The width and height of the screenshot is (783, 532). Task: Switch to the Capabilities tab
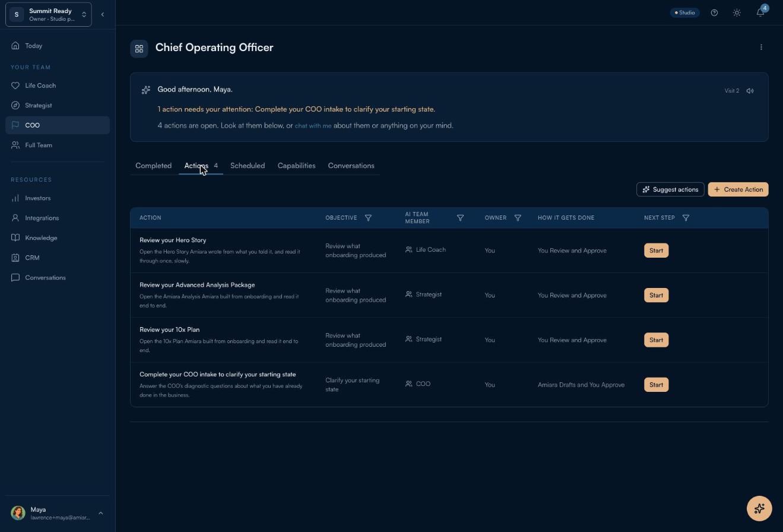point(296,166)
